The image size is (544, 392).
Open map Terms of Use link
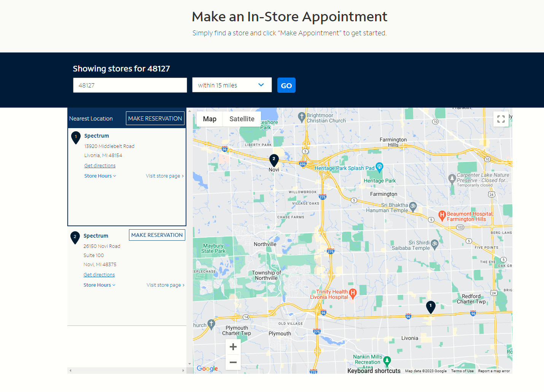(x=462, y=371)
